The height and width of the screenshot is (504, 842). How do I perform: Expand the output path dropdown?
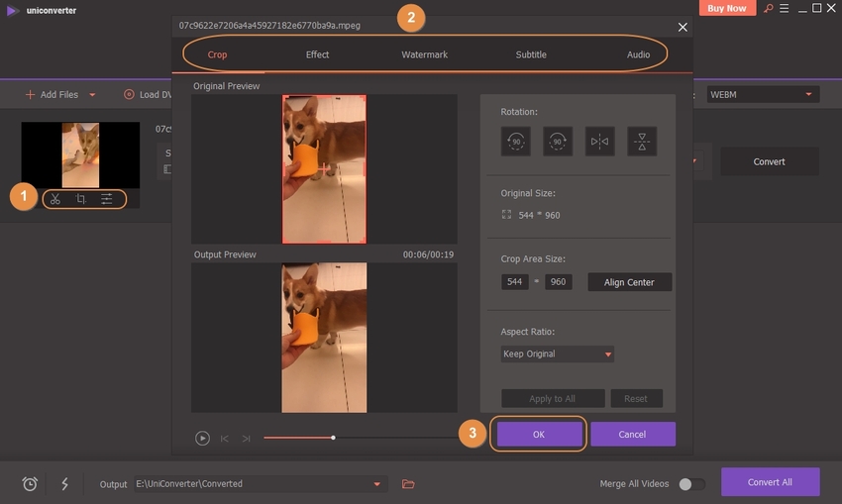click(x=376, y=484)
